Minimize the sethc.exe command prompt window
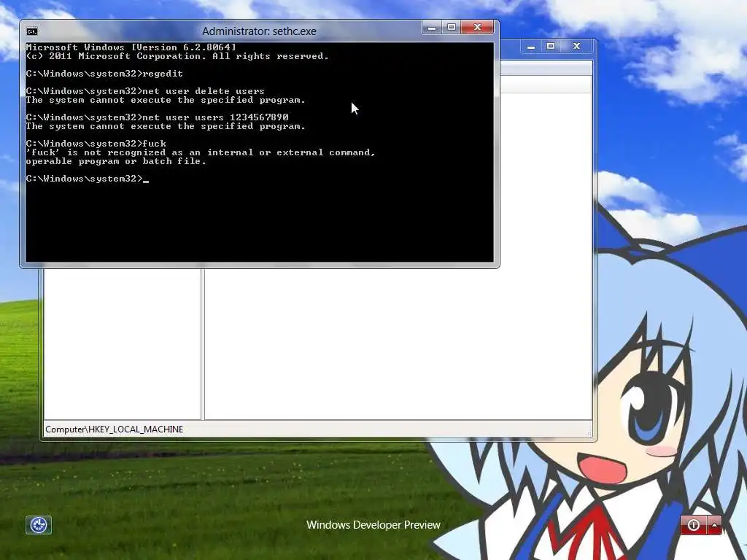This screenshot has height=560, width=747. coord(432,28)
